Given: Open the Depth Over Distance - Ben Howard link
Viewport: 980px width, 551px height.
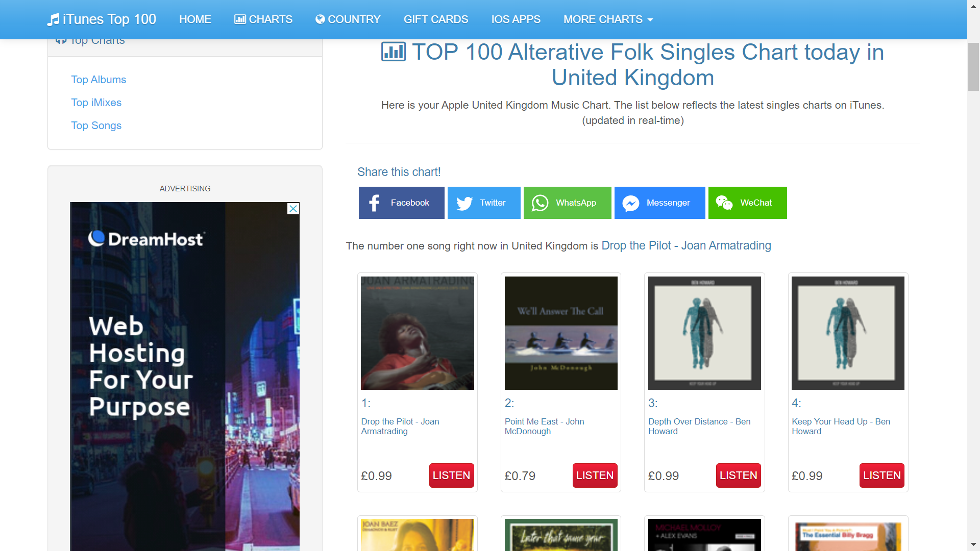Looking at the screenshot, I should (699, 427).
